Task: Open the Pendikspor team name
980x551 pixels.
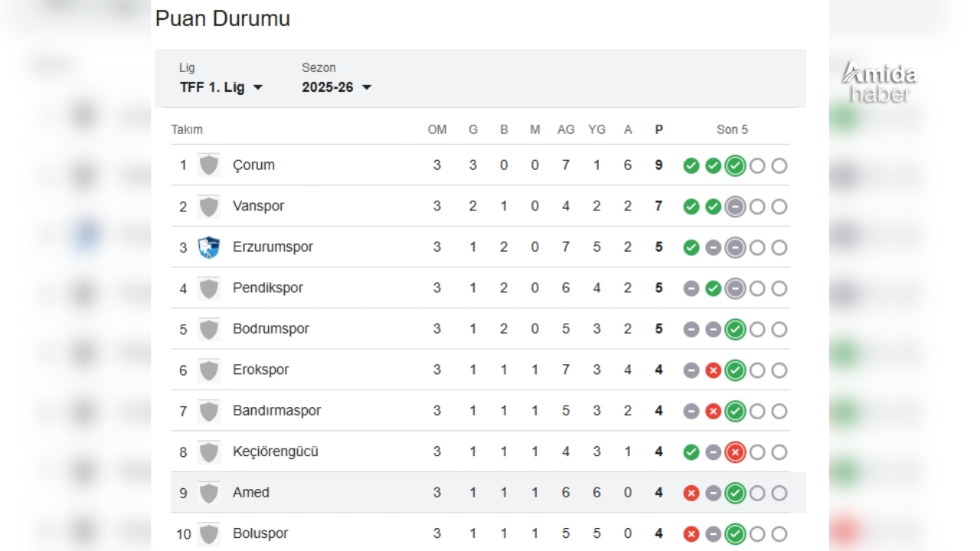Action: 268,289
